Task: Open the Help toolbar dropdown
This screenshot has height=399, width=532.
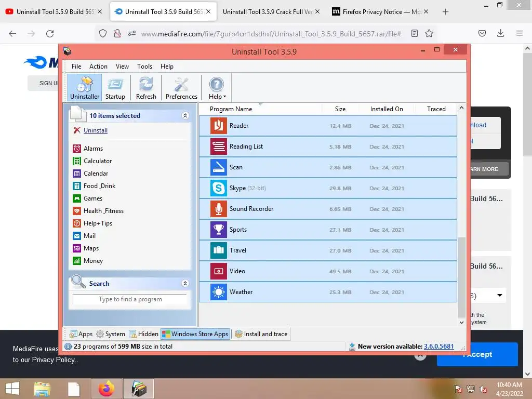Action: 217,88
